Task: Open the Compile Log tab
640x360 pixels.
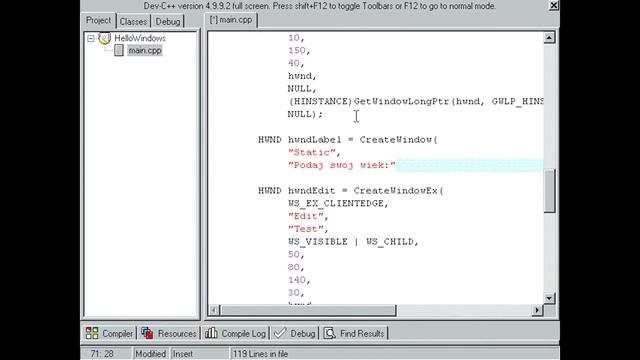Action: pos(236,333)
